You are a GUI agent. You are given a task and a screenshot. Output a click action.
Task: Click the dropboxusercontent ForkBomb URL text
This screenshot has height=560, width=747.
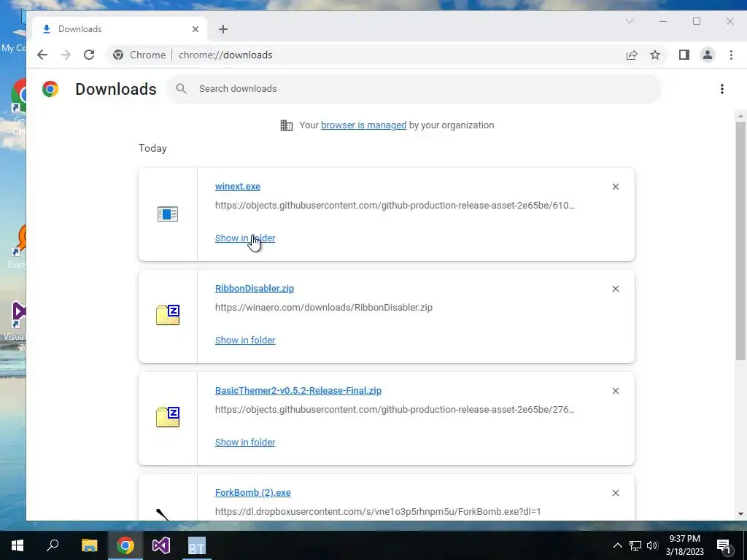[x=378, y=511]
